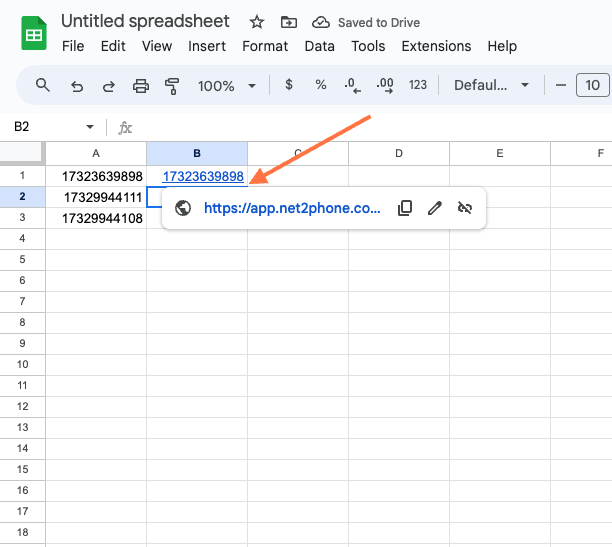612x547 pixels.
Task: Open the app.net2phone link in popup
Action: click(292, 208)
